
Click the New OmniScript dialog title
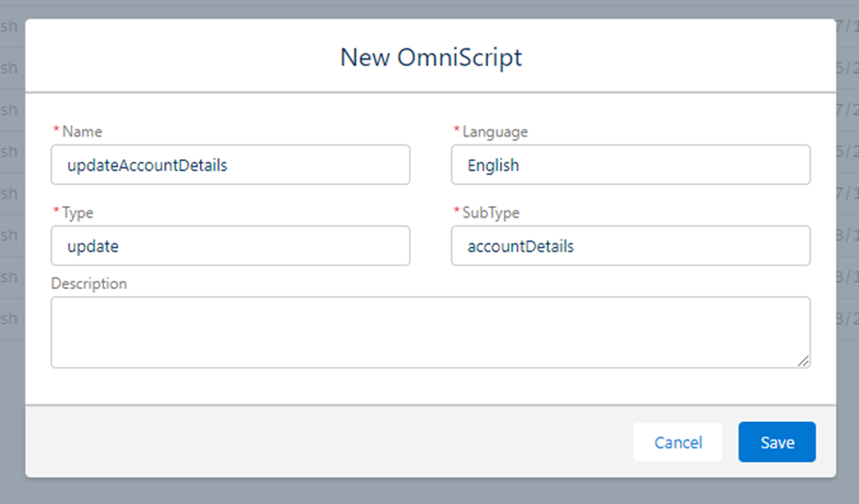[431, 57]
